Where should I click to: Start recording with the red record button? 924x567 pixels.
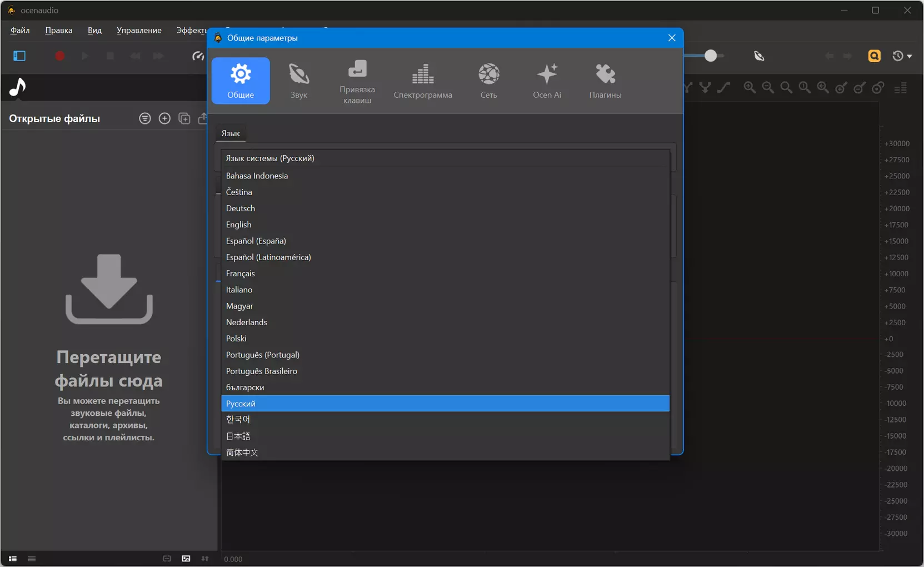(60, 56)
